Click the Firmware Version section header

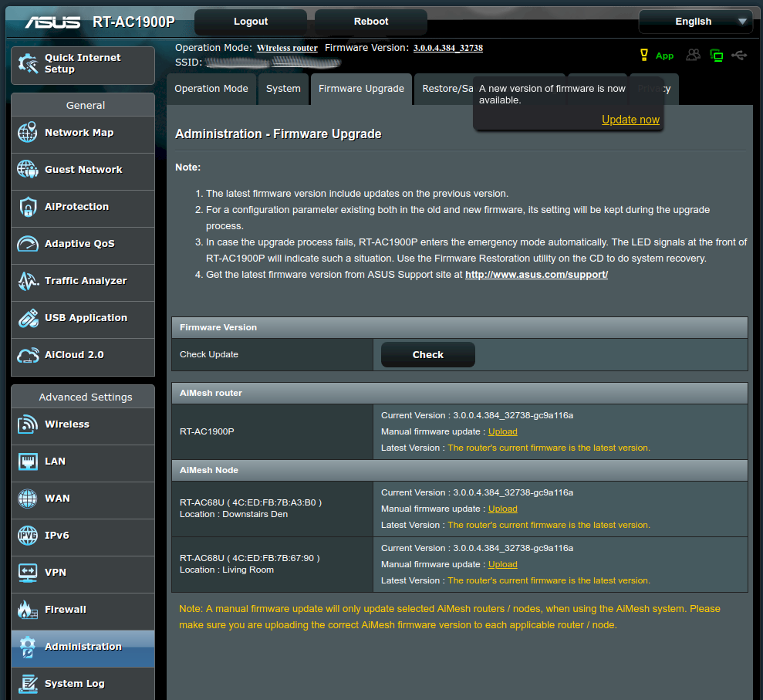[x=459, y=327]
